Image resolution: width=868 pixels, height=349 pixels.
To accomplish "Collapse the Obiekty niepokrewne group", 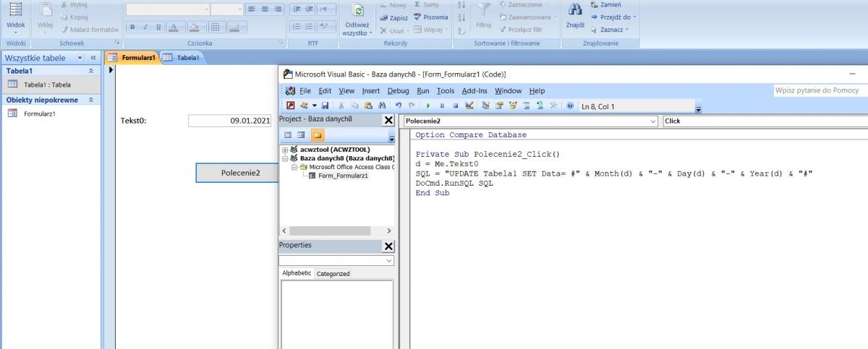I will point(90,100).
